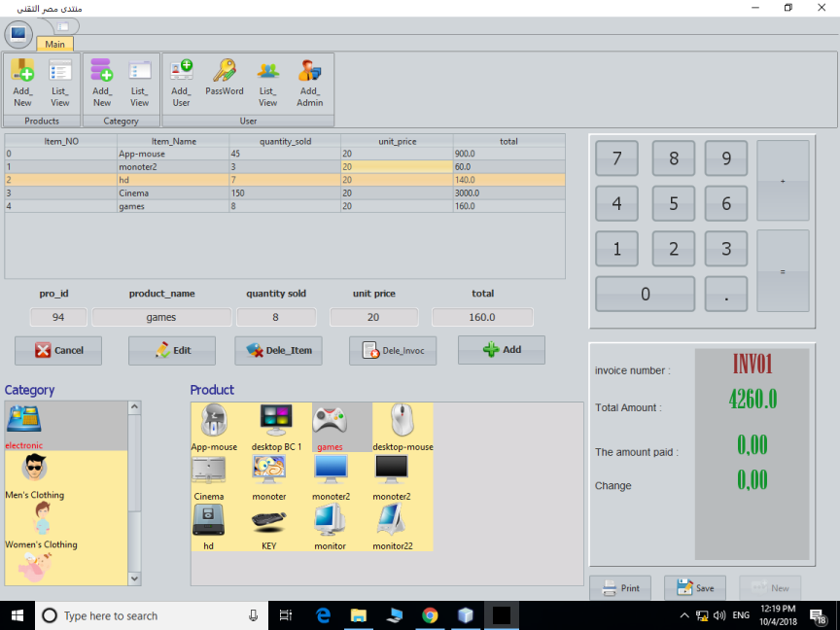Select the KEY keyboard product
This screenshot has width=840, height=630.
tap(269, 527)
